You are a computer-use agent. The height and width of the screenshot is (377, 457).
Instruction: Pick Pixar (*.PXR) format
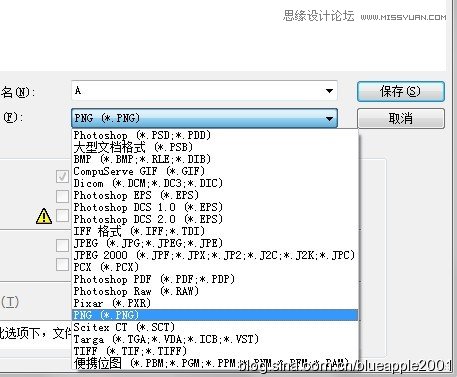coord(215,303)
